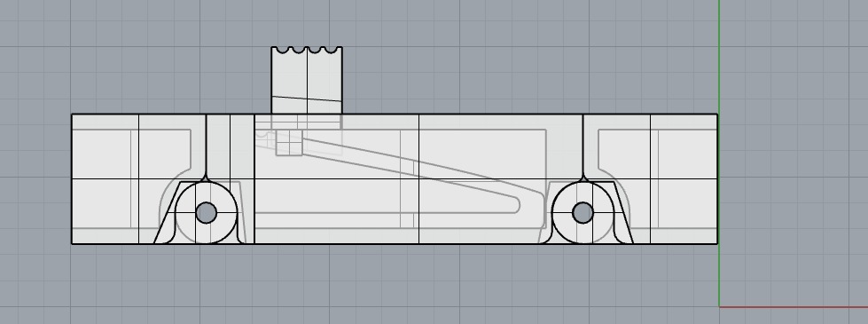Select the rounded tip of the slanted lever arm

pyautogui.click(x=515, y=204)
